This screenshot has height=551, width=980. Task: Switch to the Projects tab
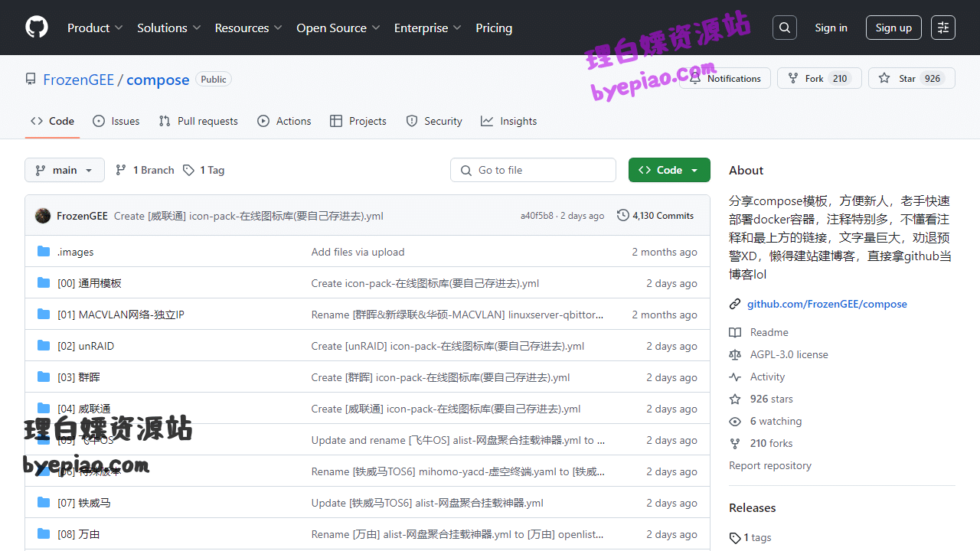358,121
